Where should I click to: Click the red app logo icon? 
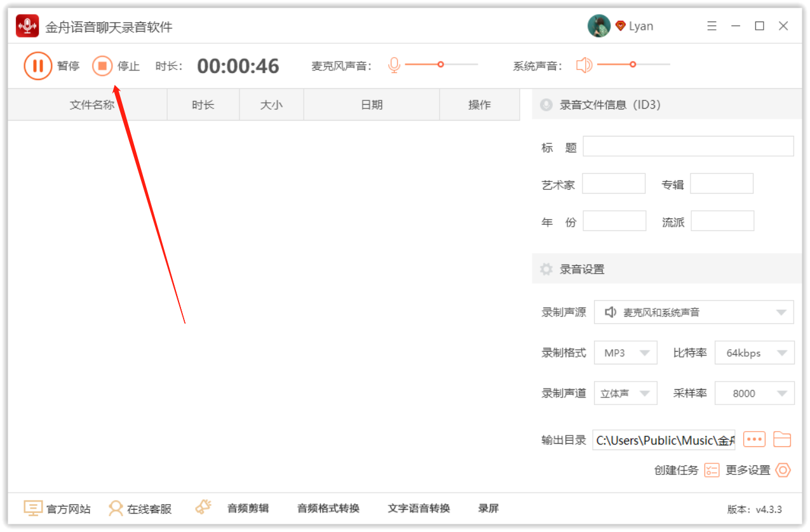27,26
